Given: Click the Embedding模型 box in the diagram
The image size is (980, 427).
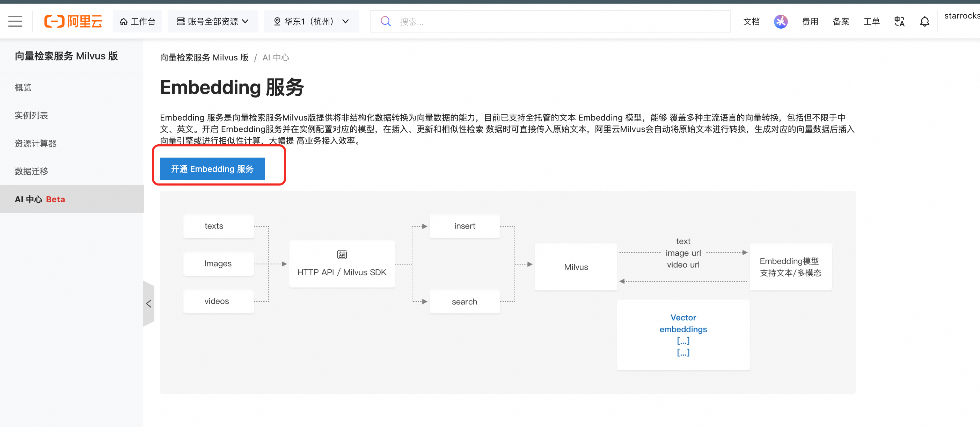Looking at the screenshot, I should point(791,267).
